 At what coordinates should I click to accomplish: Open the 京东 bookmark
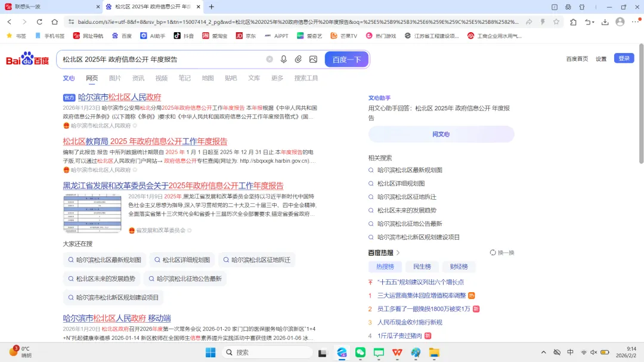246,36
